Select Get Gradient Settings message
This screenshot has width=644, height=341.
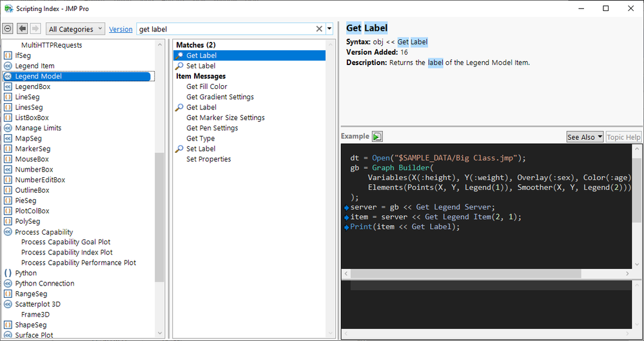(220, 97)
